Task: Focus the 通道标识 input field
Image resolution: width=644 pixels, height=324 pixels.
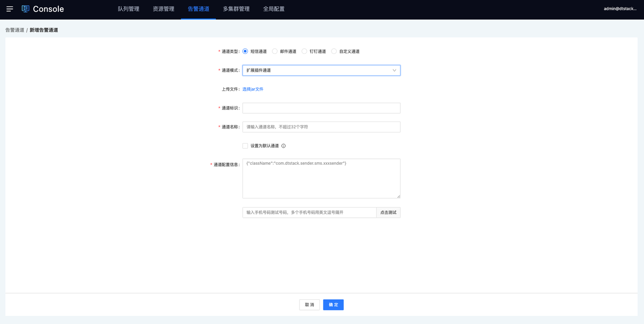Action: [321, 108]
